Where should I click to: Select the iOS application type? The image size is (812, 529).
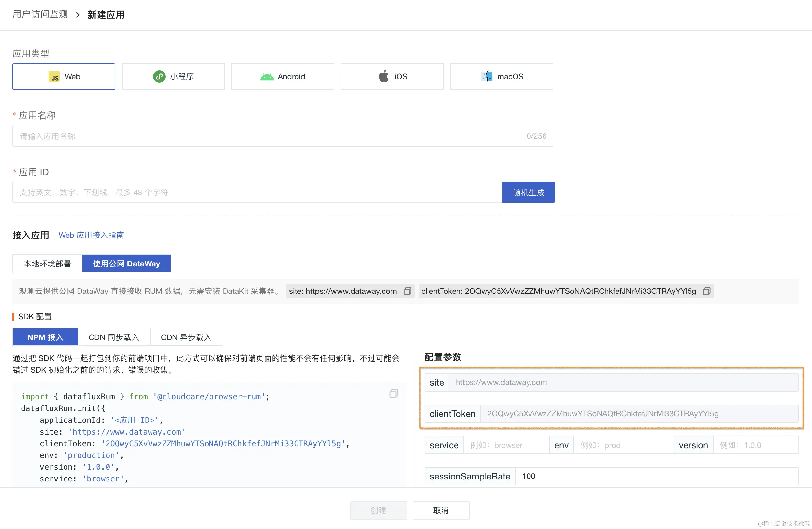point(392,77)
